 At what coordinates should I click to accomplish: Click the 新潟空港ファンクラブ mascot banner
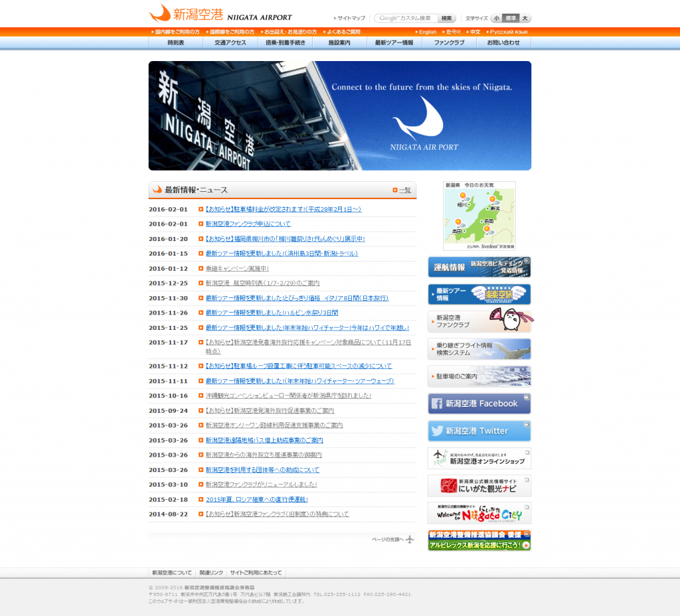tap(479, 321)
